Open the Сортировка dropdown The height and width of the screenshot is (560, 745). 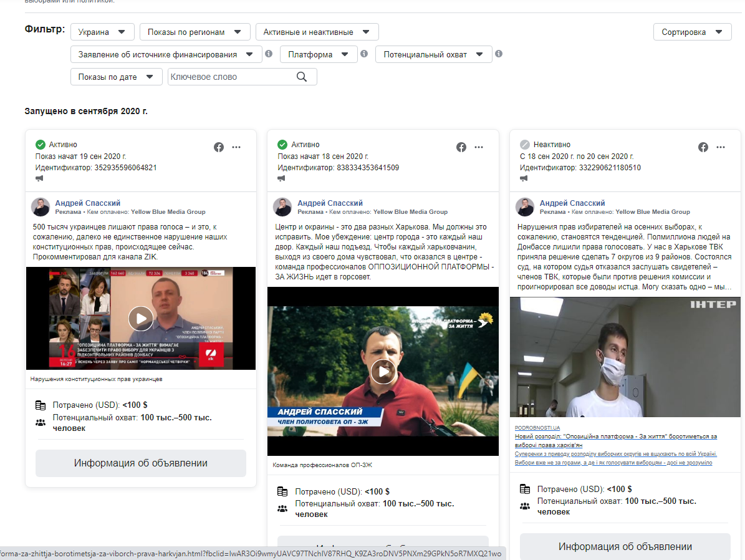pos(692,32)
